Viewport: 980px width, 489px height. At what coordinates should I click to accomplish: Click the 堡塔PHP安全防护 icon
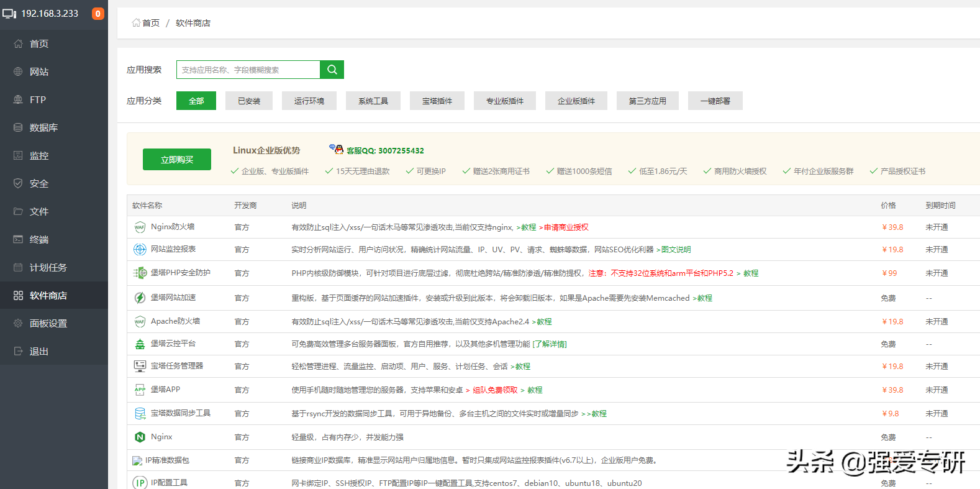coord(140,273)
